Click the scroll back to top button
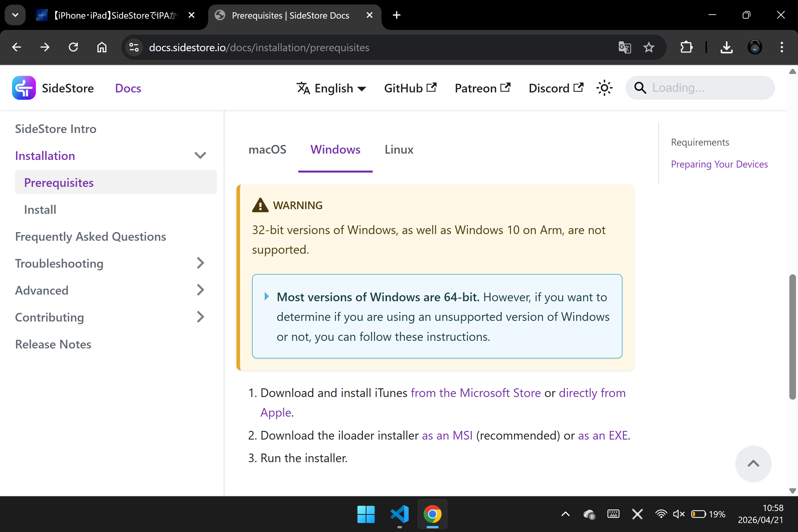The height and width of the screenshot is (532, 798). 753,464
